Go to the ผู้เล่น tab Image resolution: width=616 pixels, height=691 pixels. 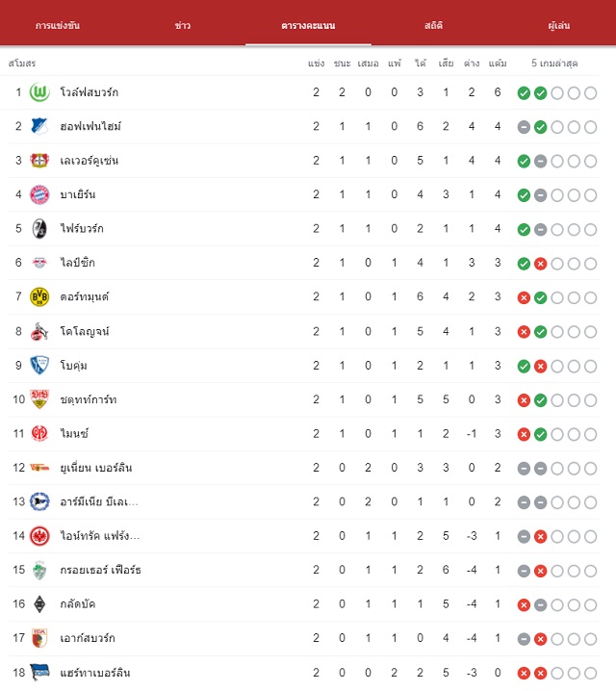(x=558, y=25)
